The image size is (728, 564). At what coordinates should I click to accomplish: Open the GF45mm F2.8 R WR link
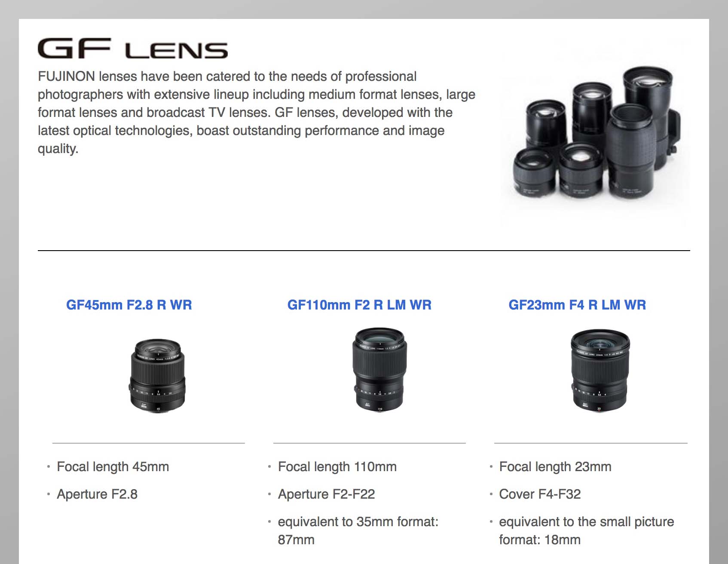[129, 305]
